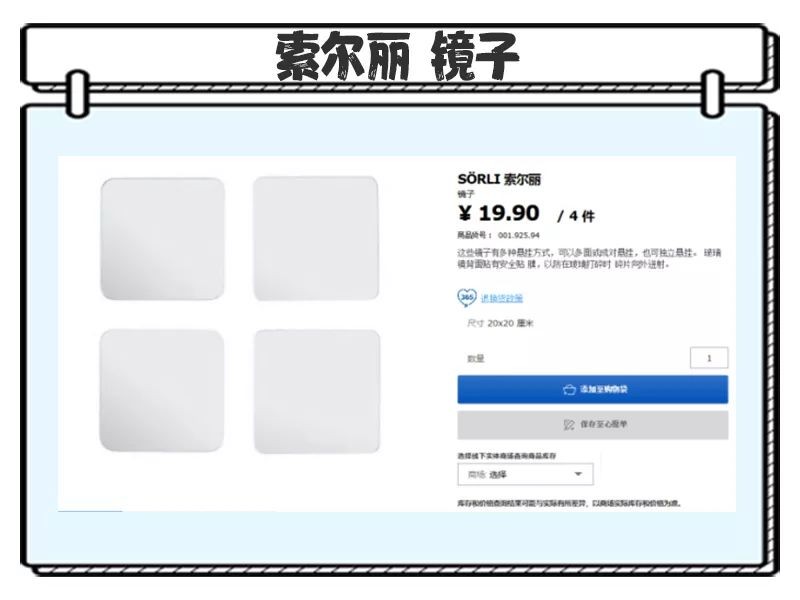Select the top-left mirror image
This screenshot has width=800, height=600.
click(163, 239)
